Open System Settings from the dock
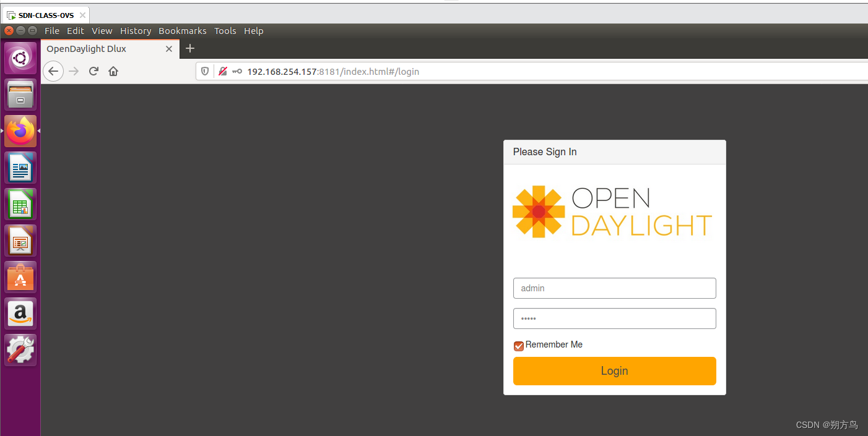 pyautogui.click(x=20, y=350)
